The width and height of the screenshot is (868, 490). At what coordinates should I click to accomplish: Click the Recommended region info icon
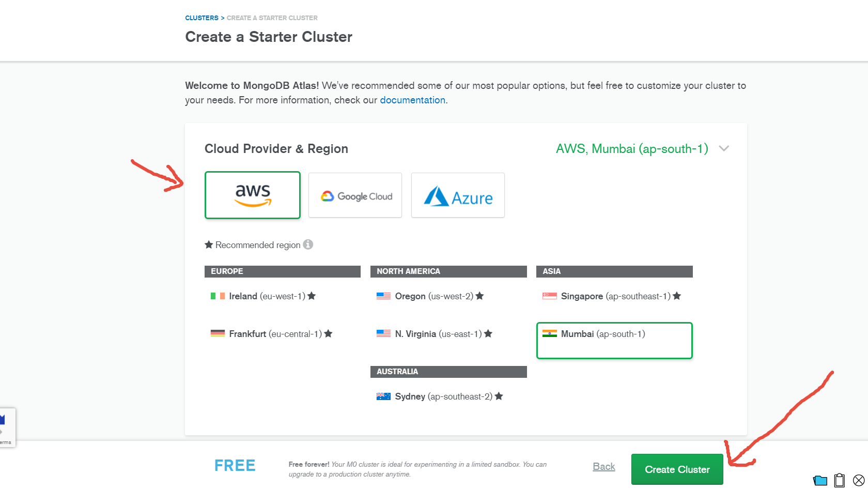tap(308, 244)
